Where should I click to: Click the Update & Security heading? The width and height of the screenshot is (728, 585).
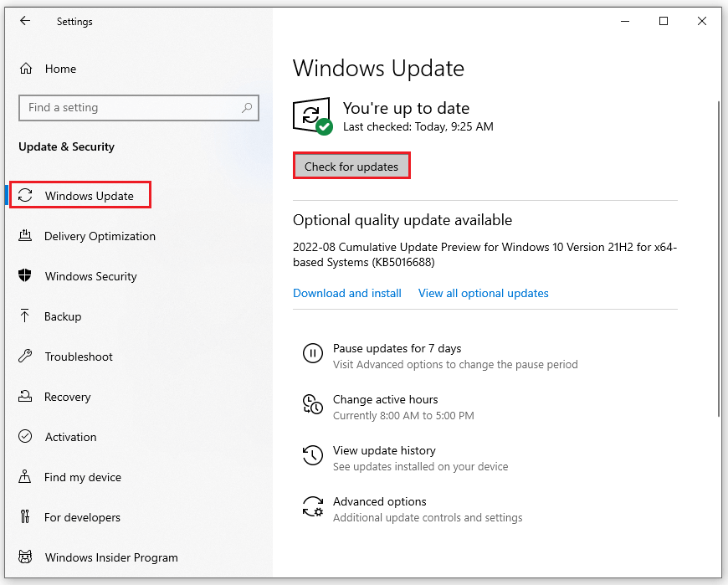66,146
